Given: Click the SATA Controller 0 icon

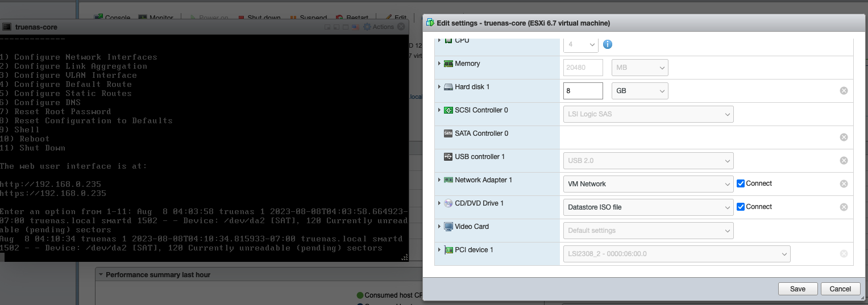Looking at the screenshot, I should coord(448,133).
